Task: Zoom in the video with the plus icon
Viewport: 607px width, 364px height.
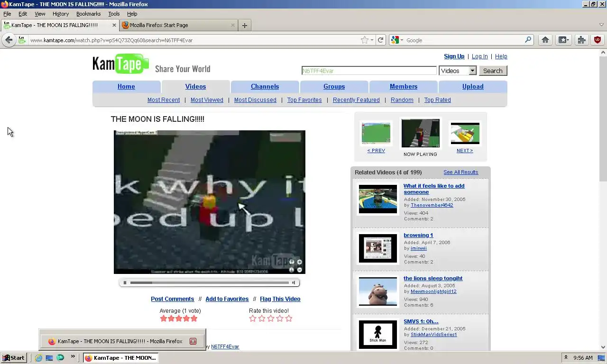Action: coord(299,262)
